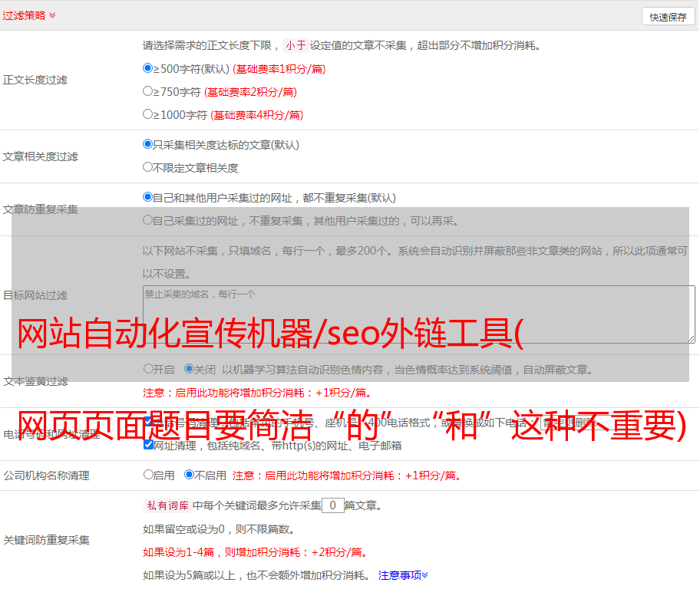Select 关闭 for 文本鉴黄过滤

pos(189,369)
